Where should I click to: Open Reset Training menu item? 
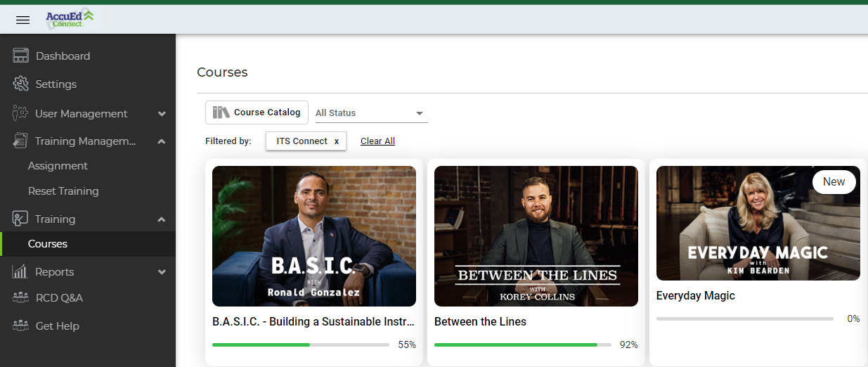(63, 191)
